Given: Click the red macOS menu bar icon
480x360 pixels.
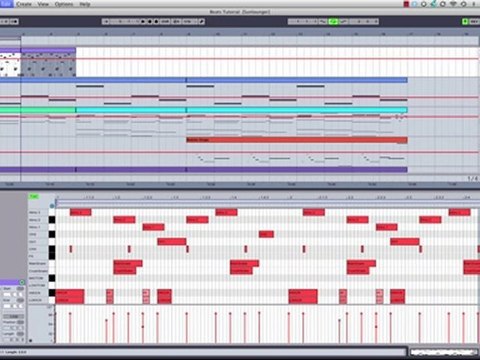Looking at the screenshot, I should tap(406, 4).
